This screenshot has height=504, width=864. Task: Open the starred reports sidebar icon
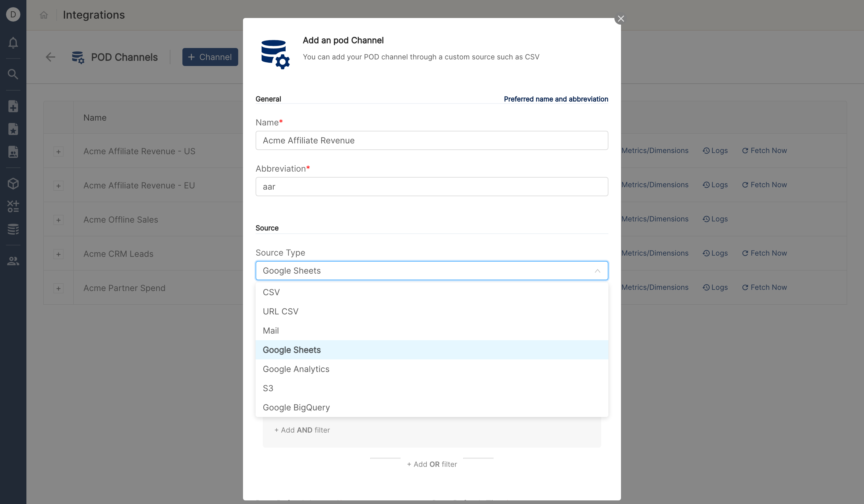(13, 129)
